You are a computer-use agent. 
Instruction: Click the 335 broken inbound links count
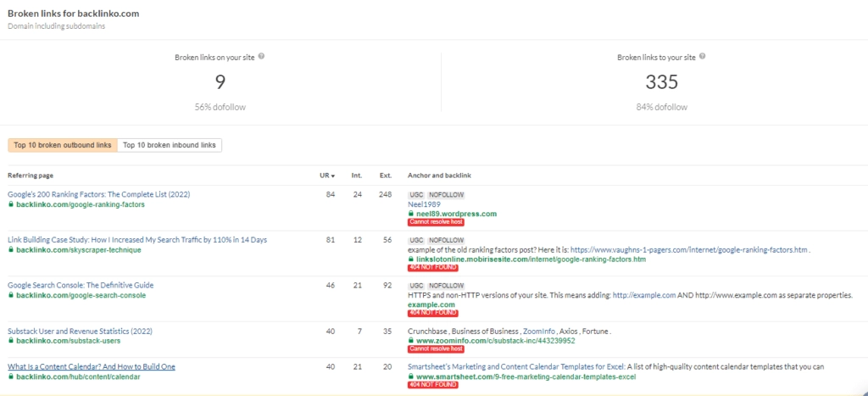(x=660, y=82)
